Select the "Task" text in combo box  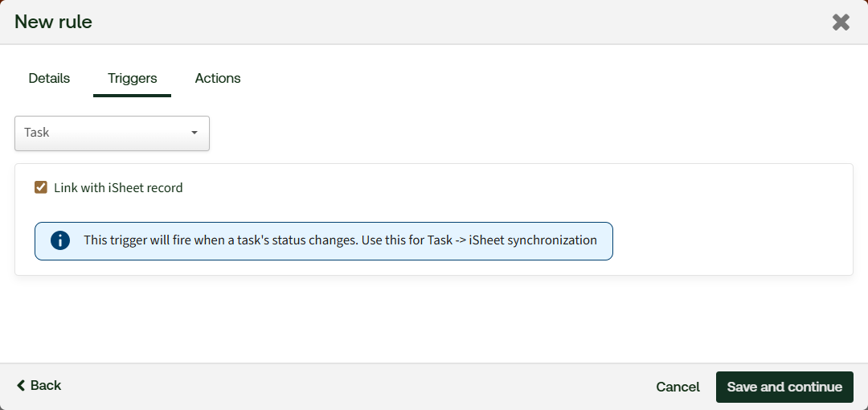point(37,133)
